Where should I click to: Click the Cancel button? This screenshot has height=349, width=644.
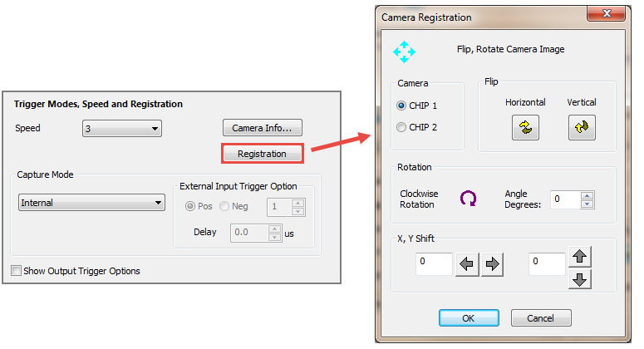pyautogui.click(x=541, y=317)
